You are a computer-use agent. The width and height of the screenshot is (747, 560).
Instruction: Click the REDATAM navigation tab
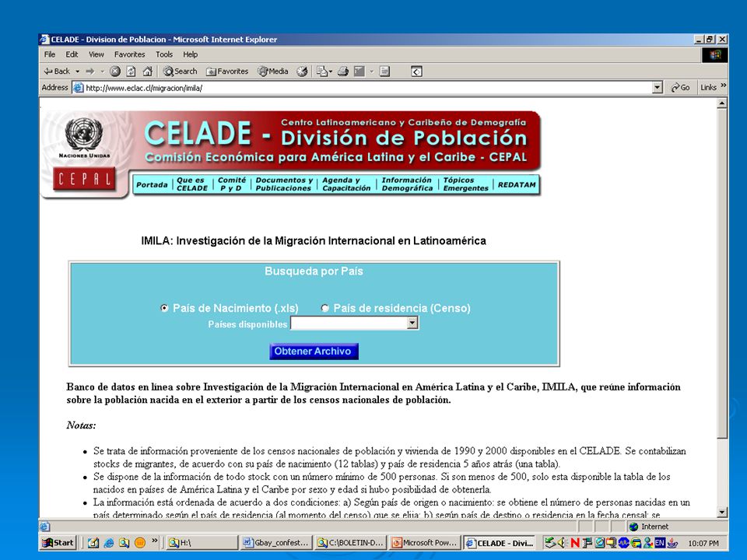click(517, 185)
